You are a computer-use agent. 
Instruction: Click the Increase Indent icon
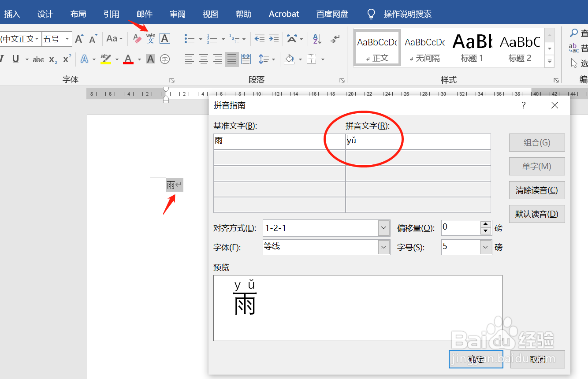pos(273,39)
